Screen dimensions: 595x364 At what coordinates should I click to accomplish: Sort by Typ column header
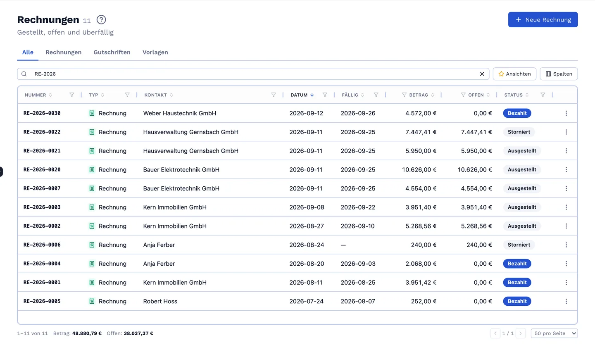pos(97,95)
